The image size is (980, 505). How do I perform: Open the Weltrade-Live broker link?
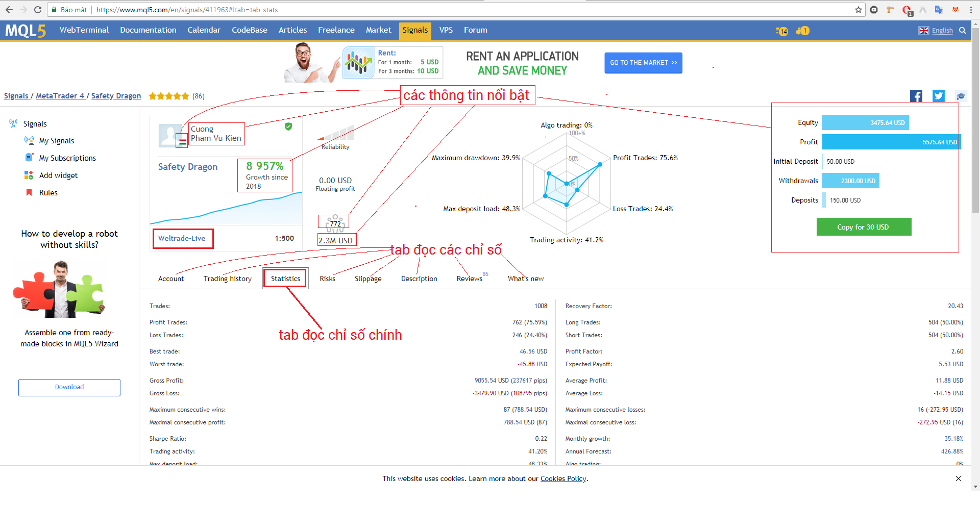pyautogui.click(x=182, y=238)
